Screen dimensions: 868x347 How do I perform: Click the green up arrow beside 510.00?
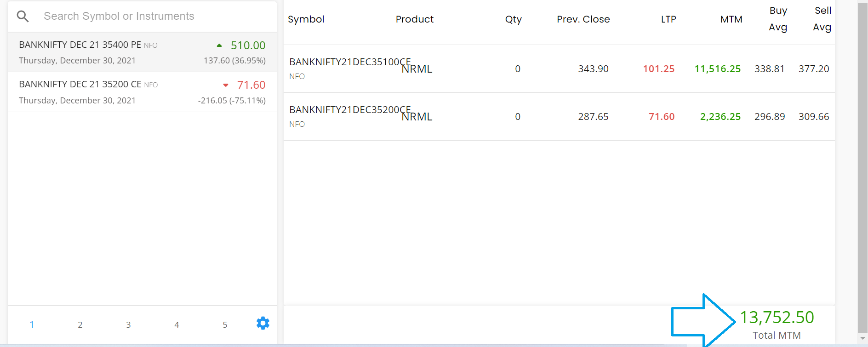pos(219,46)
